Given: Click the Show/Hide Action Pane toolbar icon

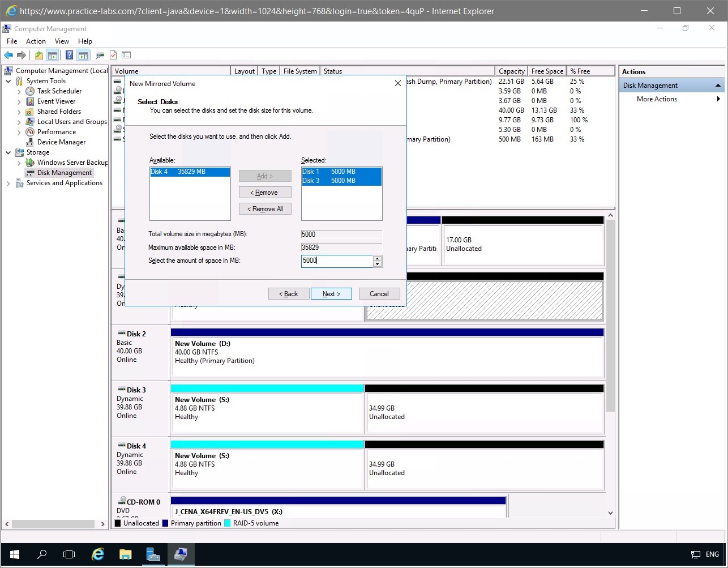Looking at the screenshot, I should (x=83, y=55).
